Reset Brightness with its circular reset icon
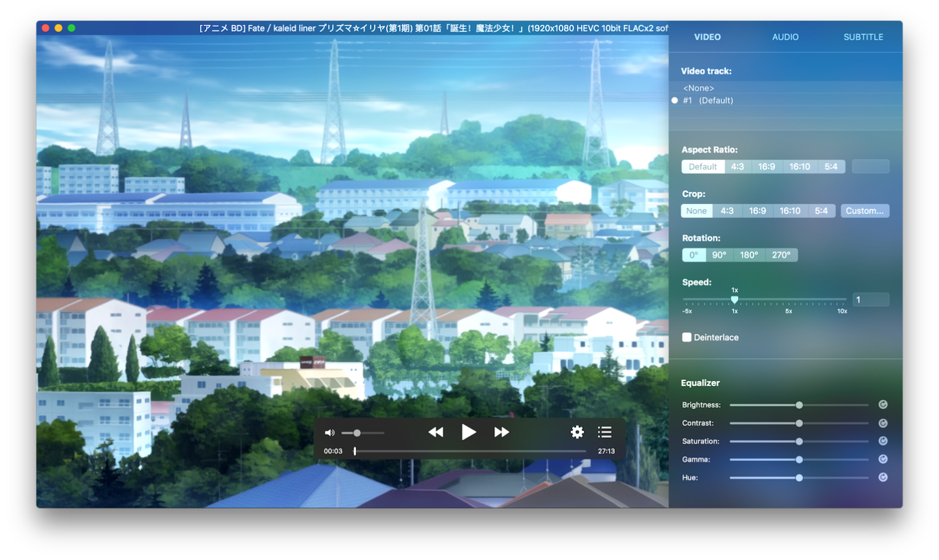The height and width of the screenshot is (560, 939). pyautogui.click(x=883, y=405)
